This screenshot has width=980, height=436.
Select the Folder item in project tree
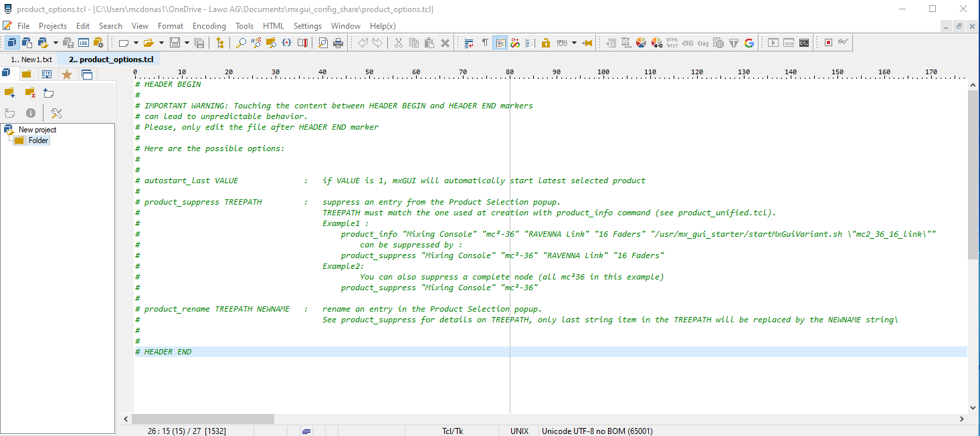point(38,140)
